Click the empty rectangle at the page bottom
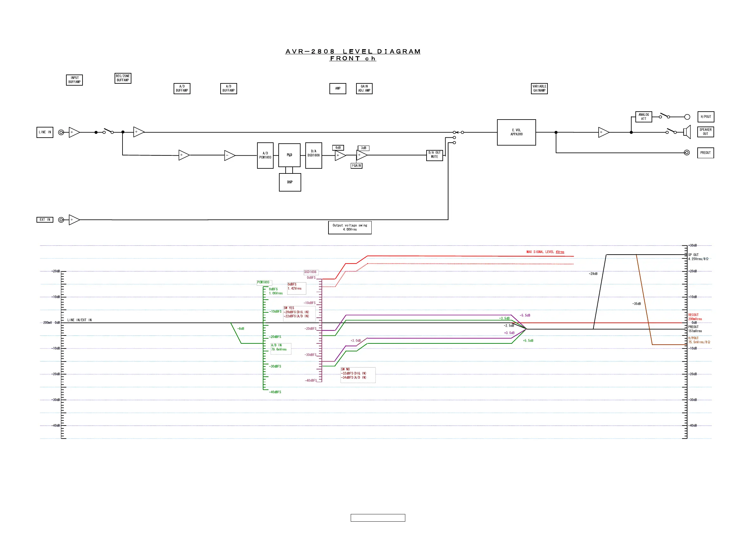Screen dimensions: 756x534 click(378, 518)
